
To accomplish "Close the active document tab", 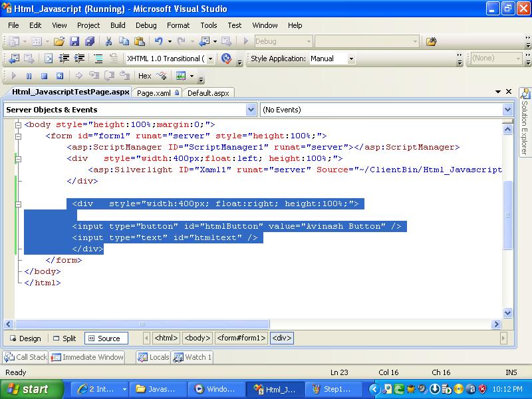I will [x=509, y=91].
